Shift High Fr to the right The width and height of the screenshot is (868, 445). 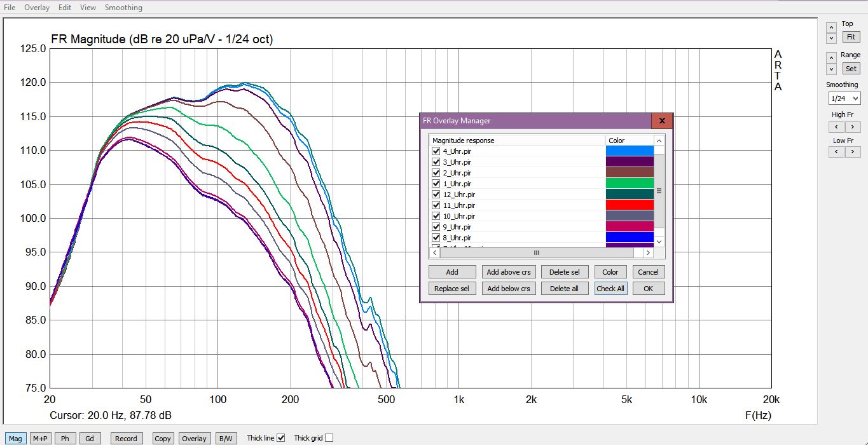pos(853,127)
